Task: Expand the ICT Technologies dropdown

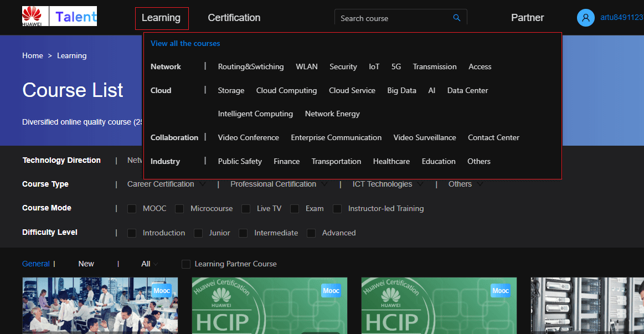Action: 420,184
